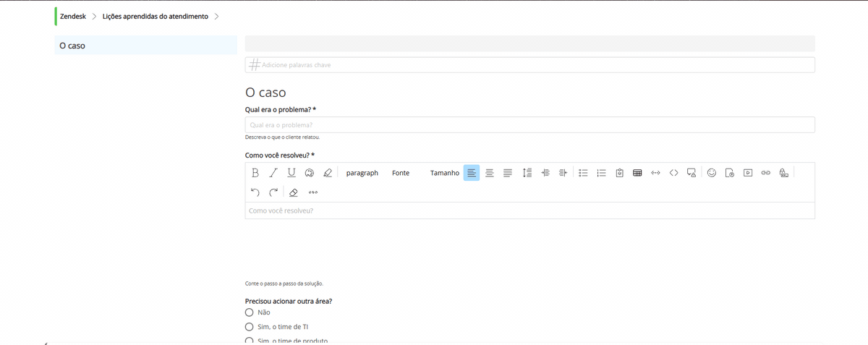868x345 pixels.
Task: Click the dotted double-arrow separator icon
Action: (655, 173)
